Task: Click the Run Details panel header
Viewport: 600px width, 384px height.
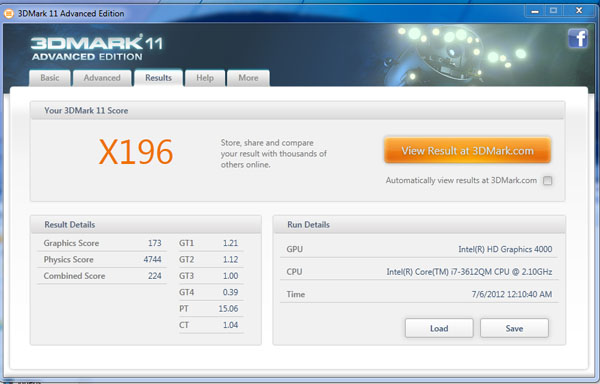Action: (419, 225)
